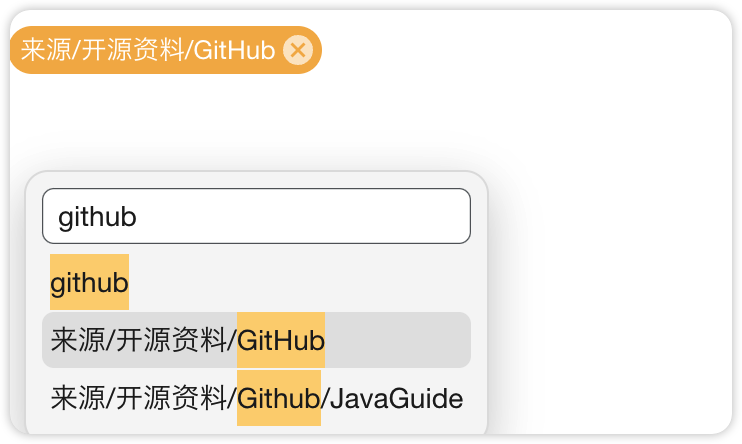This screenshot has width=742, height=444.
Task: Click the orange 来源/开源资料/GitHub tag label
Action: (148, 50)
